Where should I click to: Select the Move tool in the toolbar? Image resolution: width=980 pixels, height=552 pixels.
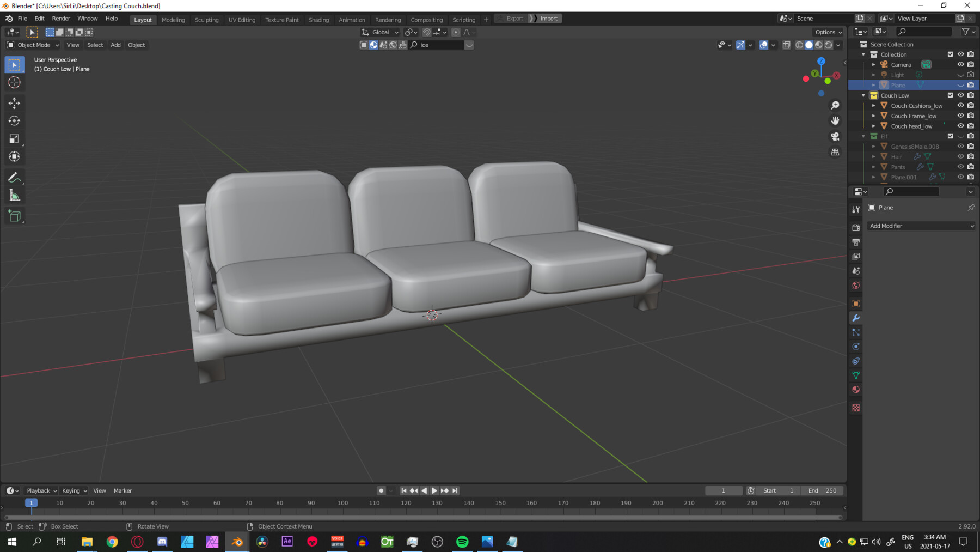pyautogui.click(x=15, y=103)
